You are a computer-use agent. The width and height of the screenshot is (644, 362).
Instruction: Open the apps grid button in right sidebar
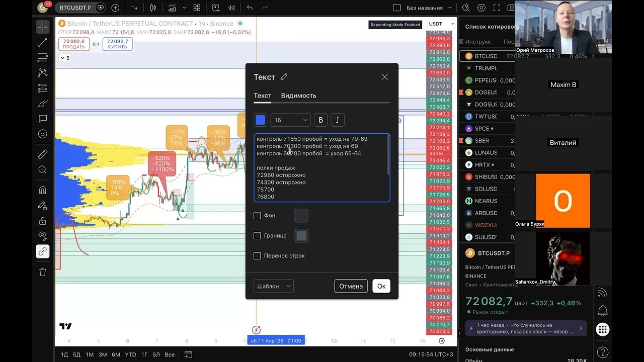pyautogui.click(x=602, y=330)
